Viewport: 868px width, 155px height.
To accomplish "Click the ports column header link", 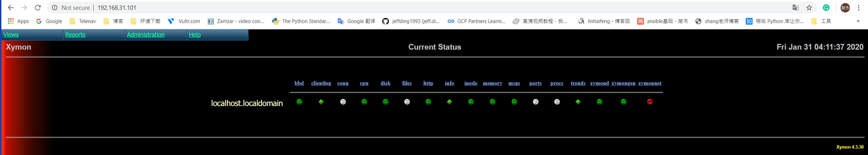I will click(536, 83).
